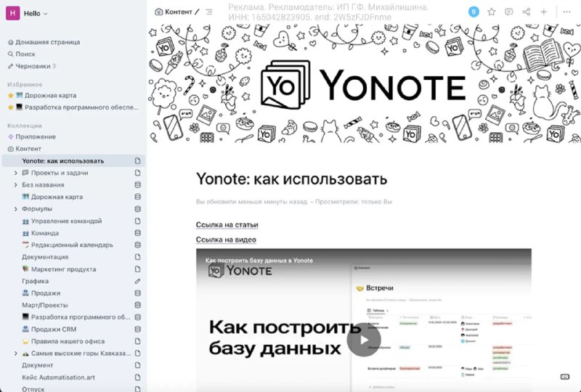Click database icon next to Формулы
Screen dimensions: 581x392
click(x=137, y=209)
